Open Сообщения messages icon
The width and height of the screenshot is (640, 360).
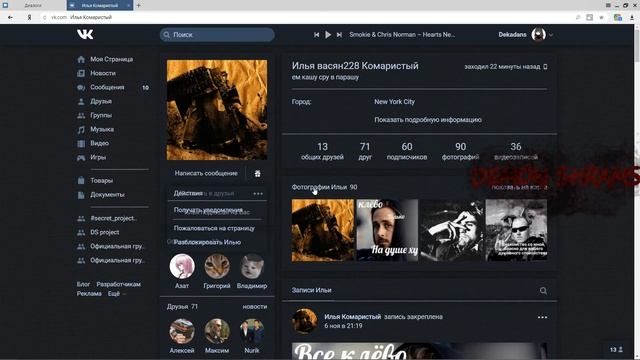[x=81, y=87]
